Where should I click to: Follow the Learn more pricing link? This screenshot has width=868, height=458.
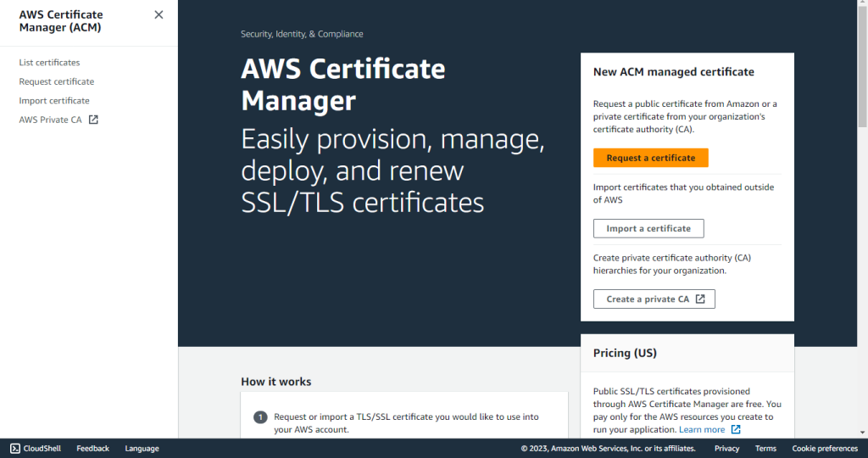coord(701,430)
